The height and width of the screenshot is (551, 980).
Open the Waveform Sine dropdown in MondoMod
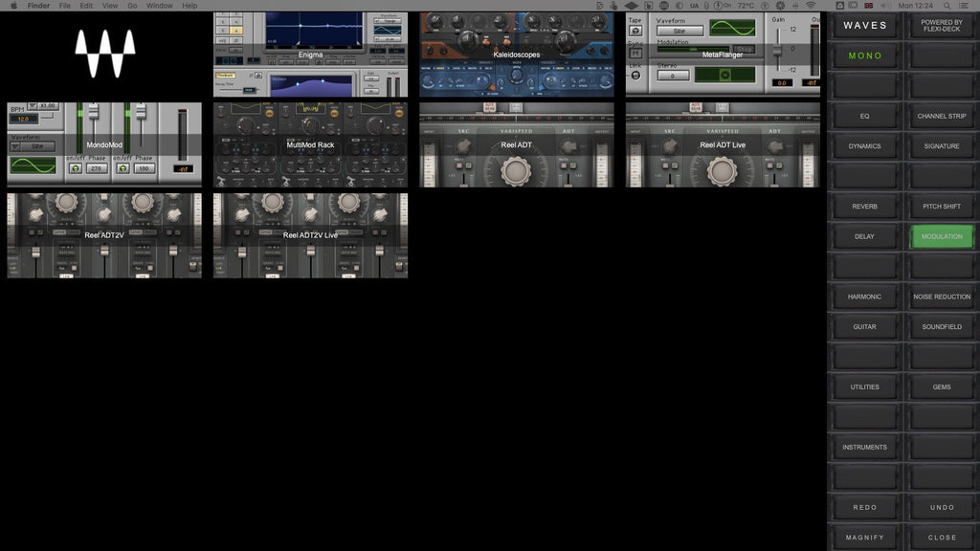pos(33,144)
